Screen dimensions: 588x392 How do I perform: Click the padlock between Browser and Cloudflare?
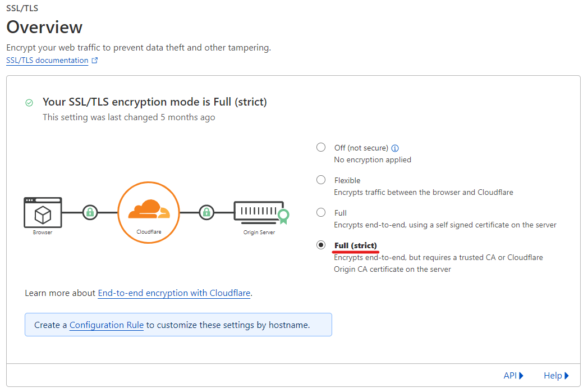90,212
